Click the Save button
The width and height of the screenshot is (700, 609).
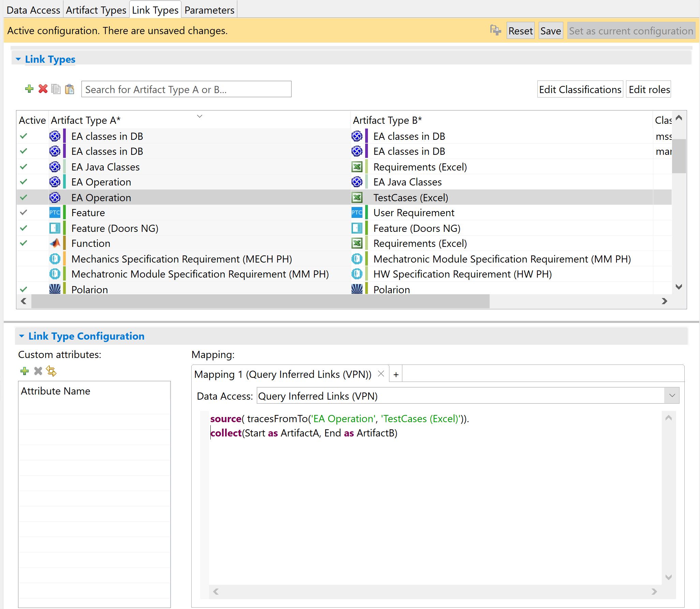pyautogui.click(x=551, y=31)
